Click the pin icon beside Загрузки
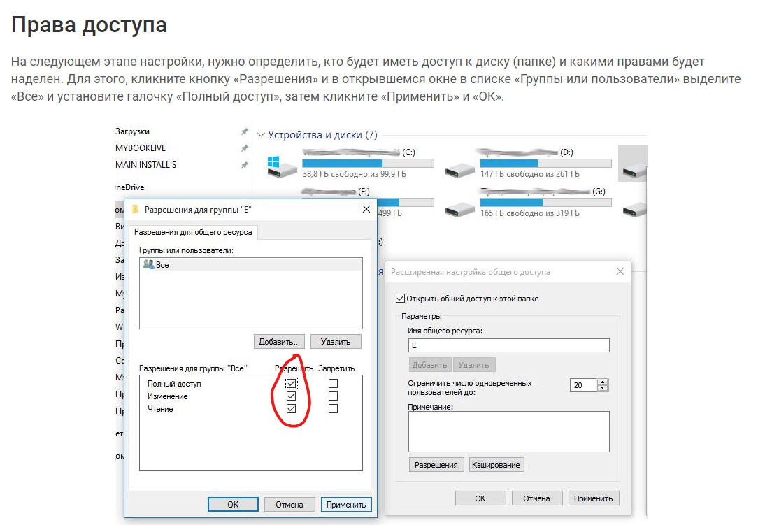Image resolution: width=765 pixels, height=532 pixels. tap(244, 131)
